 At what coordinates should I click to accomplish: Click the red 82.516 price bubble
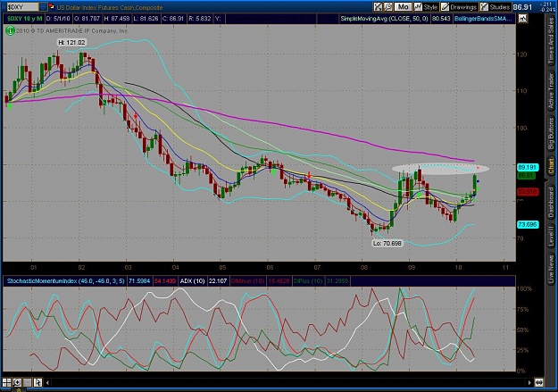[528, 192]
